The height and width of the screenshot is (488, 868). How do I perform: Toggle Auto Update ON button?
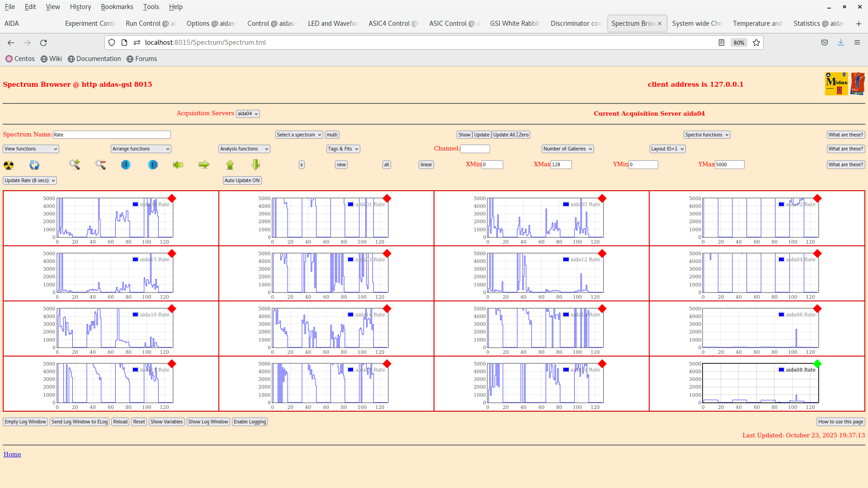click(242, 180)
